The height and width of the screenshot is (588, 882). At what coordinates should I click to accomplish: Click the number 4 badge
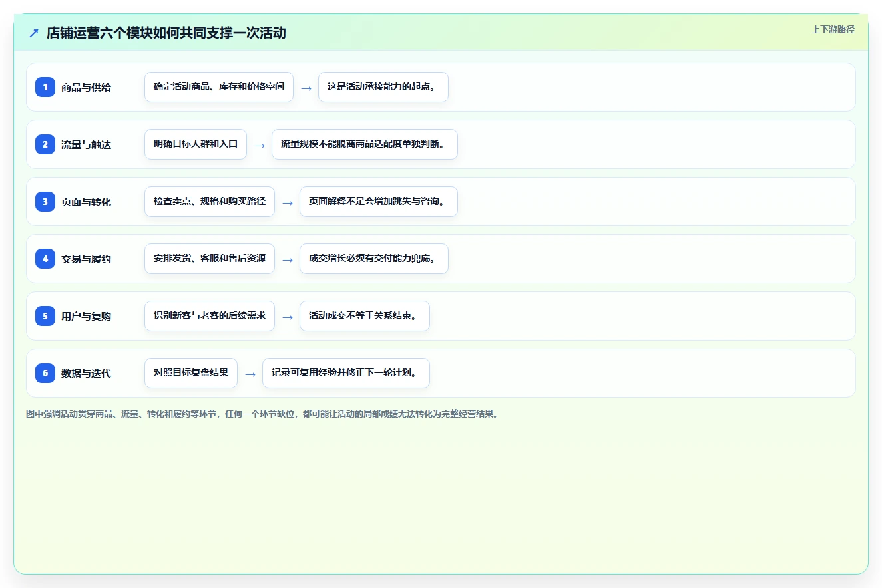[45, 258]
